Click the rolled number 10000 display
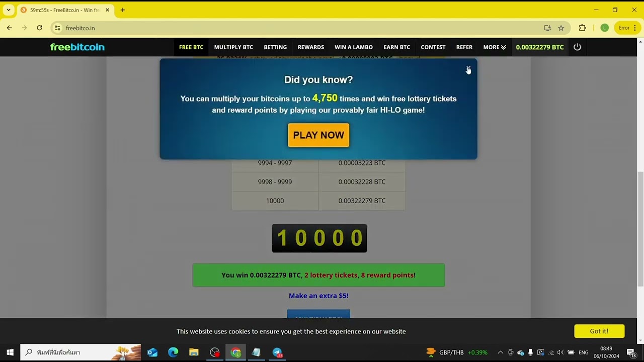 (319, 238)
